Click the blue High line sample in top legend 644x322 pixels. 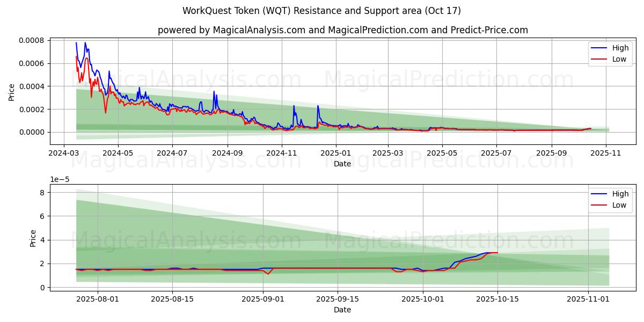point(599,48)
